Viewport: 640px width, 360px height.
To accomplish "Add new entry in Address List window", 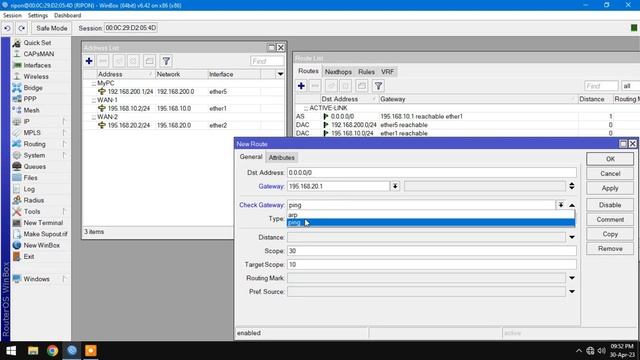I will (x=89, y=61).
